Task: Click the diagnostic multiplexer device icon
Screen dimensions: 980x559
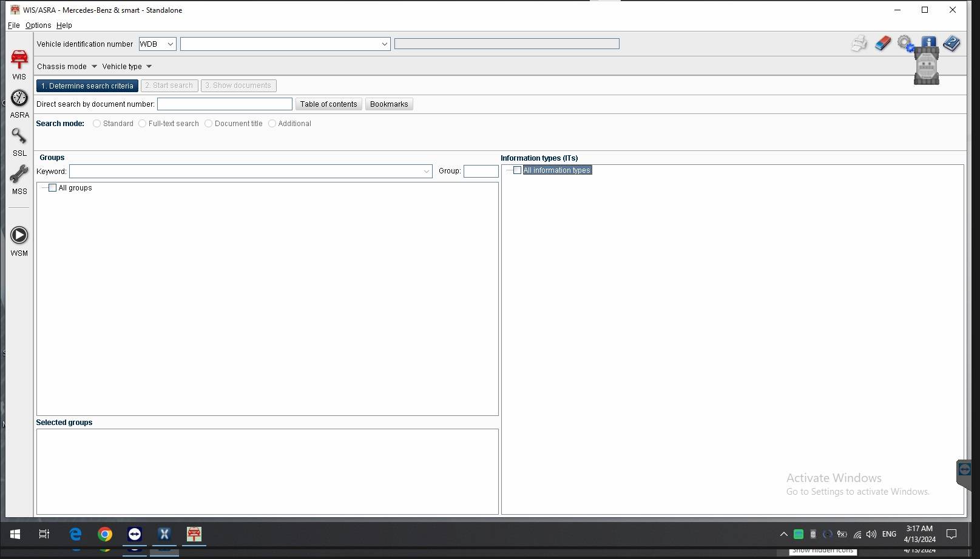Action: 927,65
